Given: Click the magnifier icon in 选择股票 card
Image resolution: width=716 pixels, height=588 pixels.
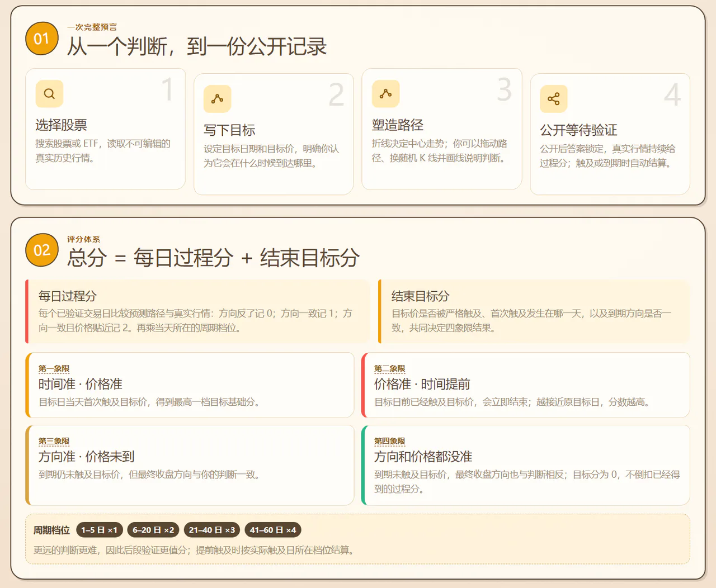Looking at the screenshot, I should coord(49,93).
